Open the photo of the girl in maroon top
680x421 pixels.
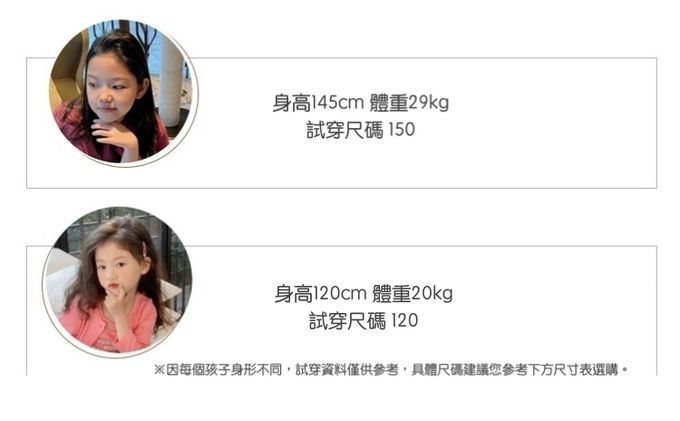(123, 92)
